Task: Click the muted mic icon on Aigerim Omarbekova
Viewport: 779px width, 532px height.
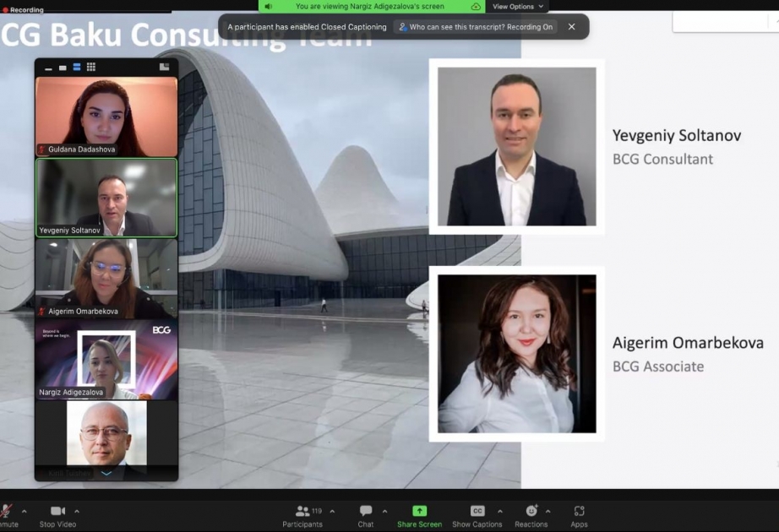Action: click(42, 312)
